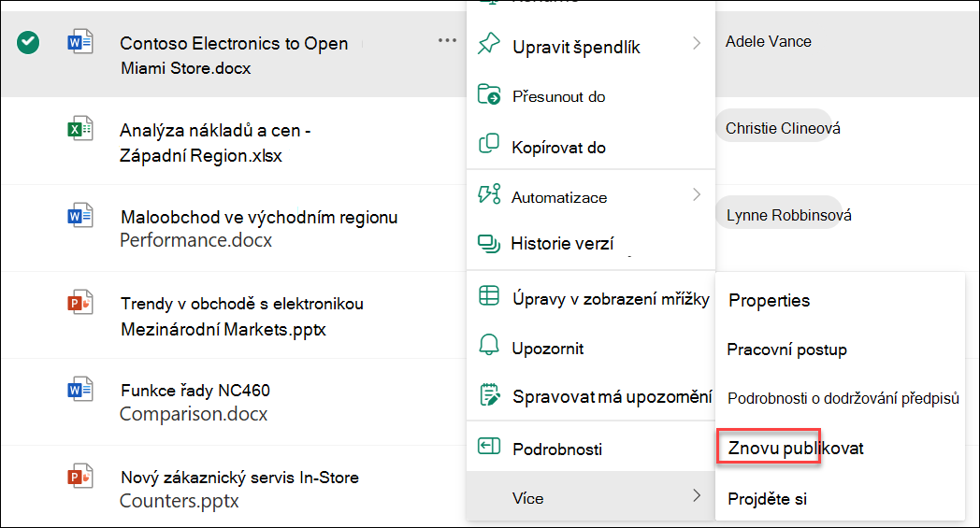Image resolution: width=980 pixels, height=528 pixels.
Task: Click Excel icon for Analýza nákladů file
Action: [80, 129]
